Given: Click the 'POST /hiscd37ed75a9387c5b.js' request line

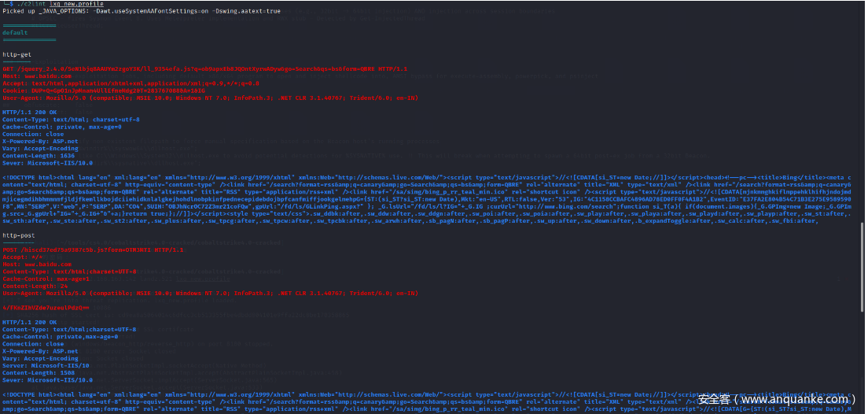Looking at the screenshot, I should (93, 250).
